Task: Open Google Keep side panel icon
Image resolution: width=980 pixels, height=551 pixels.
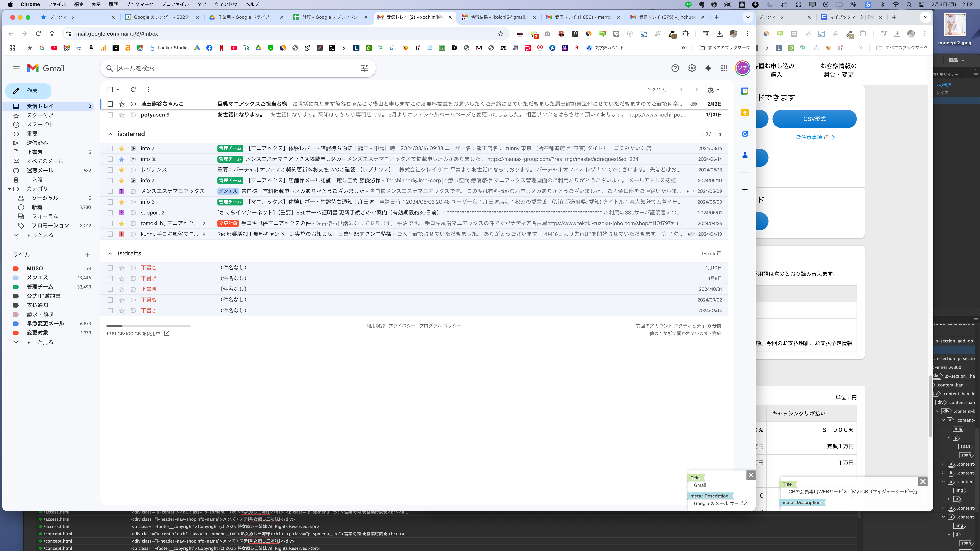Action: pos(745,112)
